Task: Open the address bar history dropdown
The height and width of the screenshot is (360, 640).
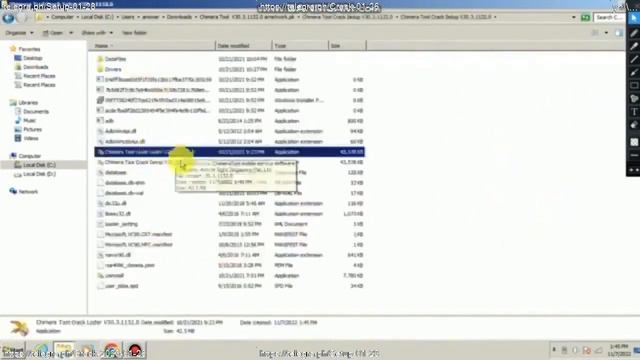Action: point(574,17)
